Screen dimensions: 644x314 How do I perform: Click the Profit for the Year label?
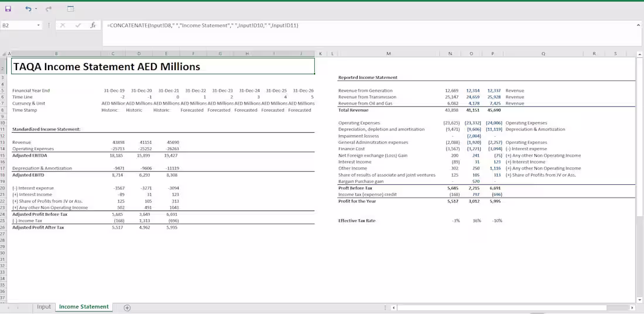pyautogui.click(x=357, y=201)
